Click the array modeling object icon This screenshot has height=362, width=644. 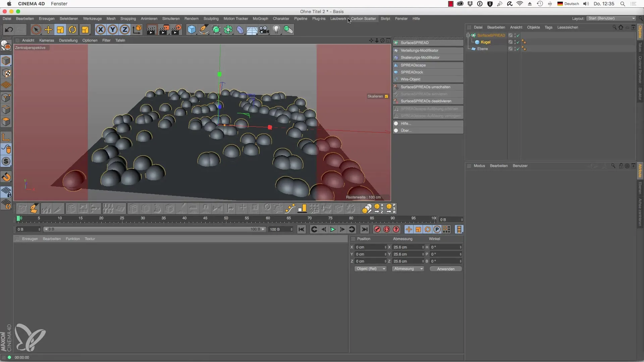pyautogui.click(x=228, y=30)
